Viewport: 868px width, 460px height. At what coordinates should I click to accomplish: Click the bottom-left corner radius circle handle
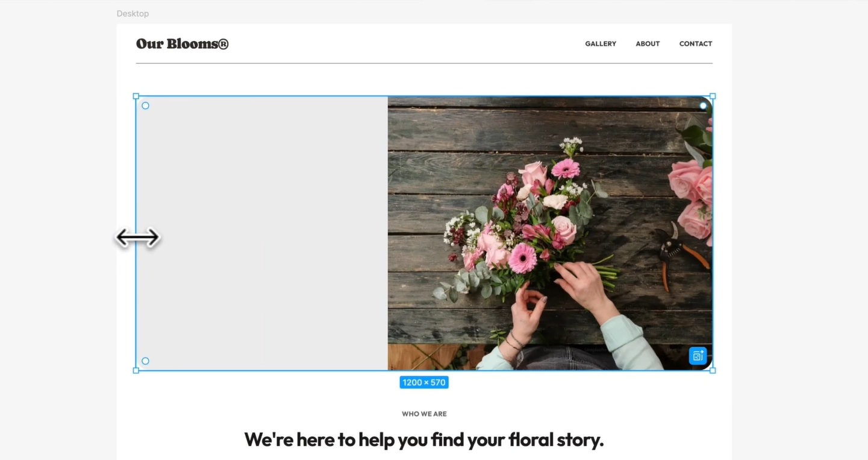(x=145, y=361)
